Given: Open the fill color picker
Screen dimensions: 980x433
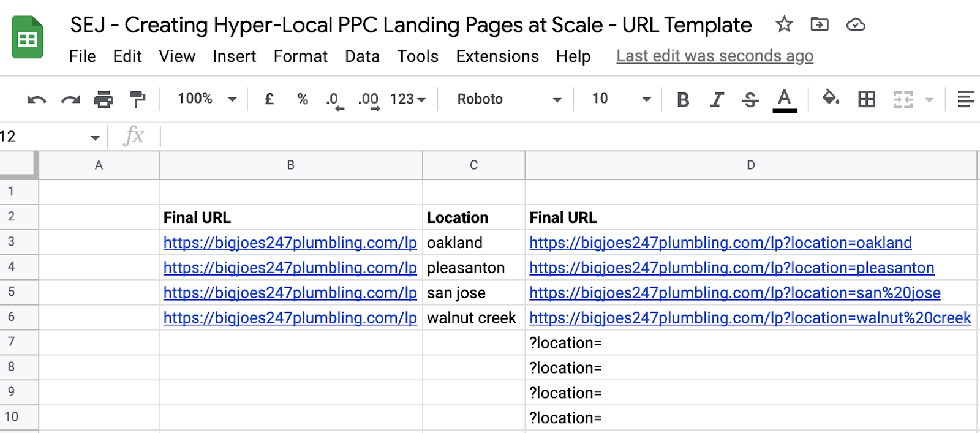Looking at the screenshot, I should click(830, 98).
